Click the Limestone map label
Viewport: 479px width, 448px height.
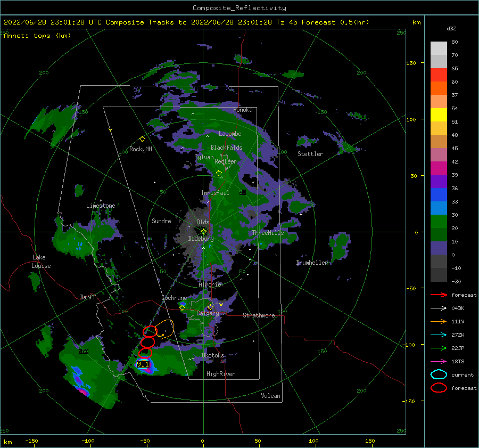101,206
